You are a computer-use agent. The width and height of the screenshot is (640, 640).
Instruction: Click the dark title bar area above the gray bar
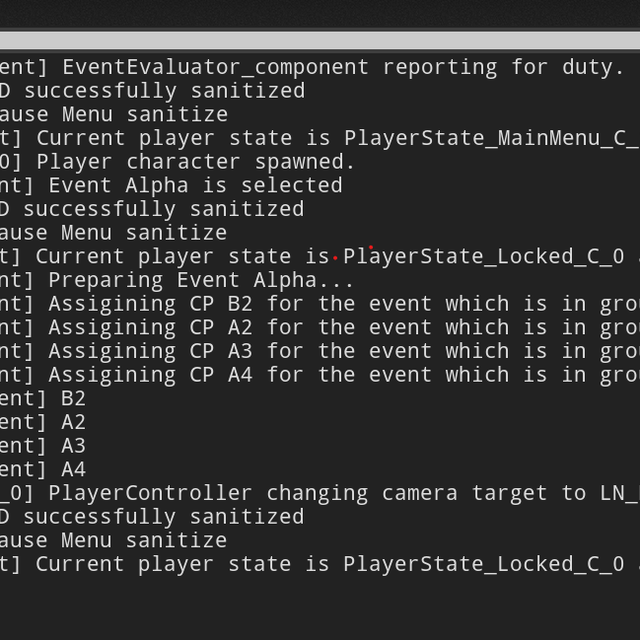pos(320,14)
